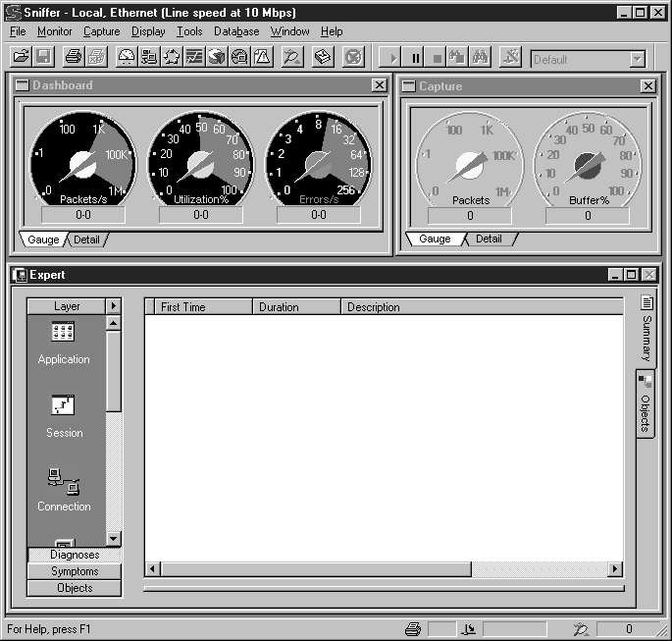Click the Save floppy disk toolbar icon
Screen dimensions: 672x641
43,57
